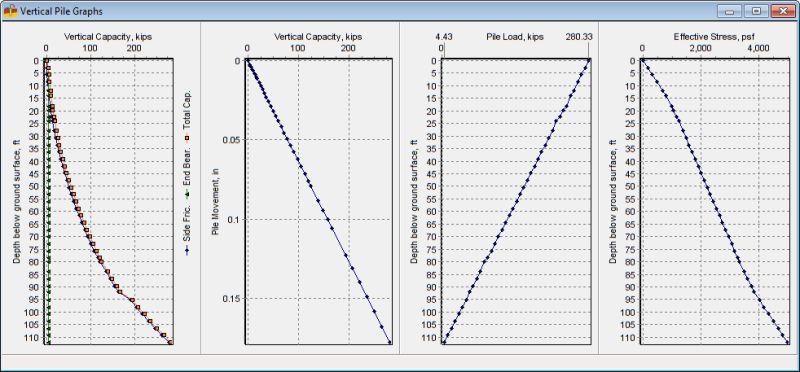Viewport: 800px width, 372px height.
Task: Click the second graph's Vertical Capacity title
Action: click(x=318, y=37)
